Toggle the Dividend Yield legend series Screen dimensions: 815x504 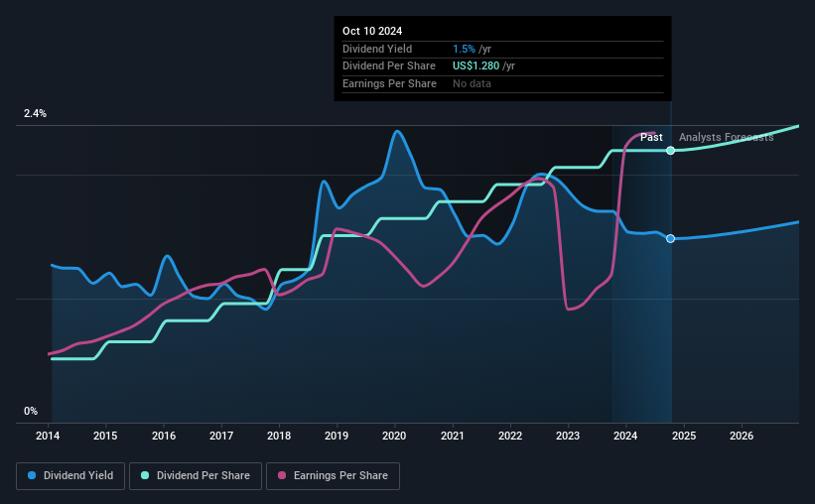pos(70,476)
